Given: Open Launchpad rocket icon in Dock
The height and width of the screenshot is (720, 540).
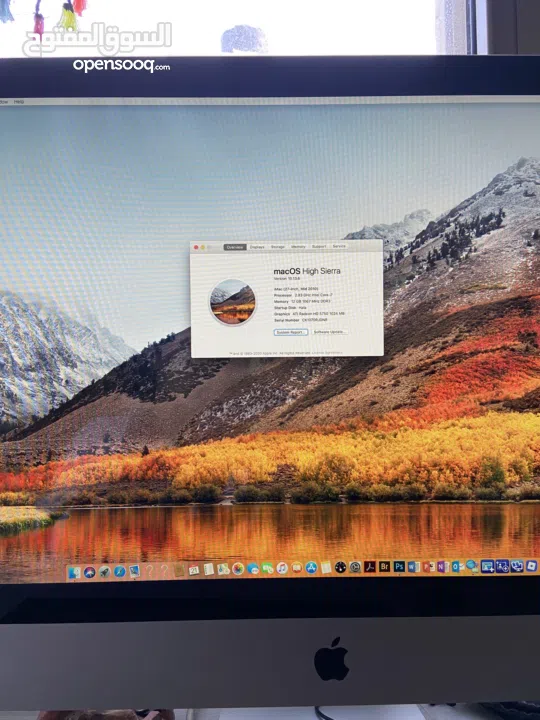Looking at the screenshot, I should (104, 572).
